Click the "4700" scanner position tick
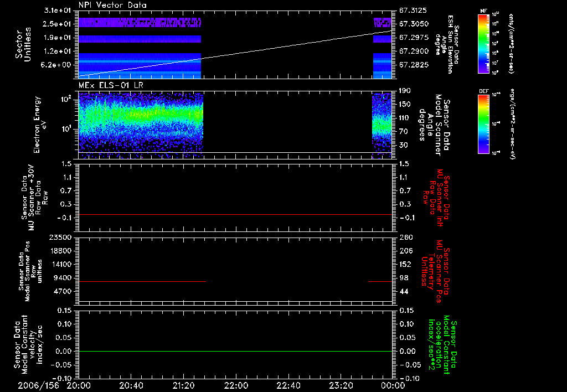 pos(63,291)
